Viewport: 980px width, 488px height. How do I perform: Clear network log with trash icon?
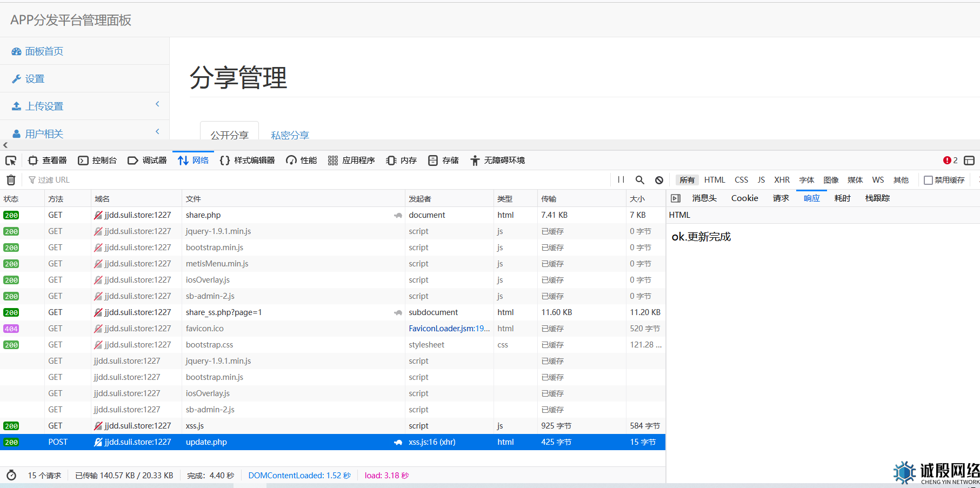[x=11, y=180]
